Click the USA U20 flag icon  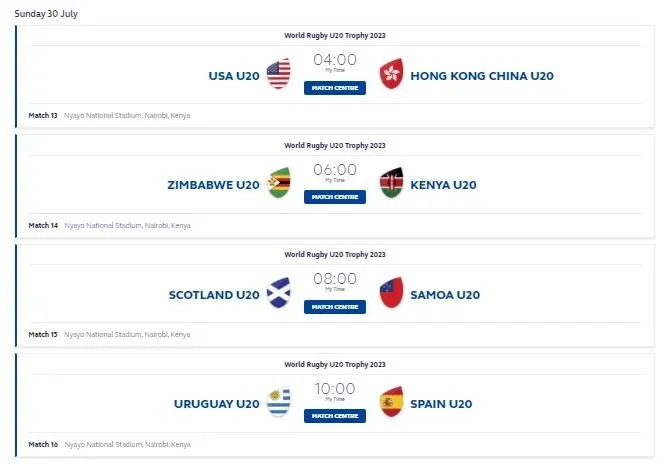tap(279, 75)
